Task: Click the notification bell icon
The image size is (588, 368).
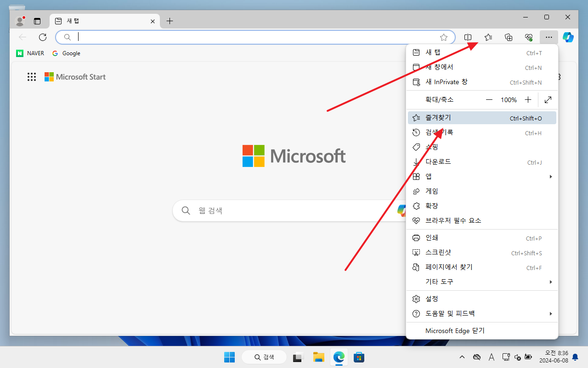Action: pyautogui.click(x=575, y=357)
